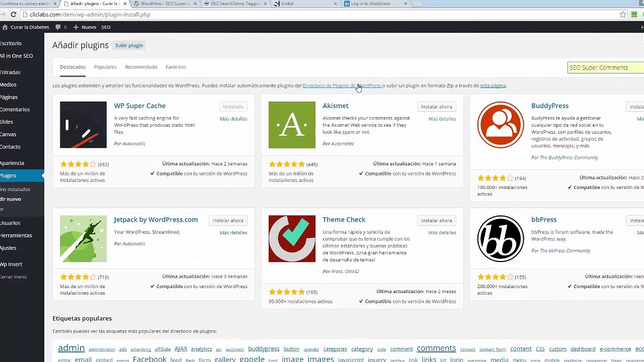Click The bbPress Community author link

point(565,250)
